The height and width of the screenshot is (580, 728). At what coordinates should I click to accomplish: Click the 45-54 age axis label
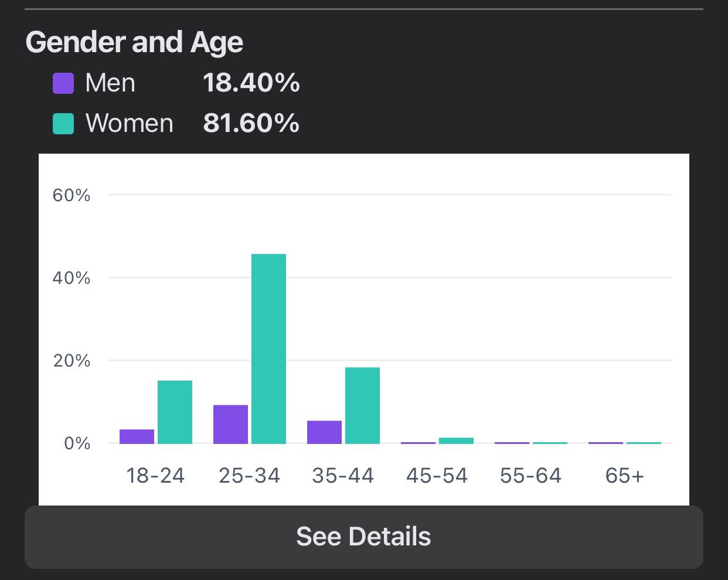(437, 475)
